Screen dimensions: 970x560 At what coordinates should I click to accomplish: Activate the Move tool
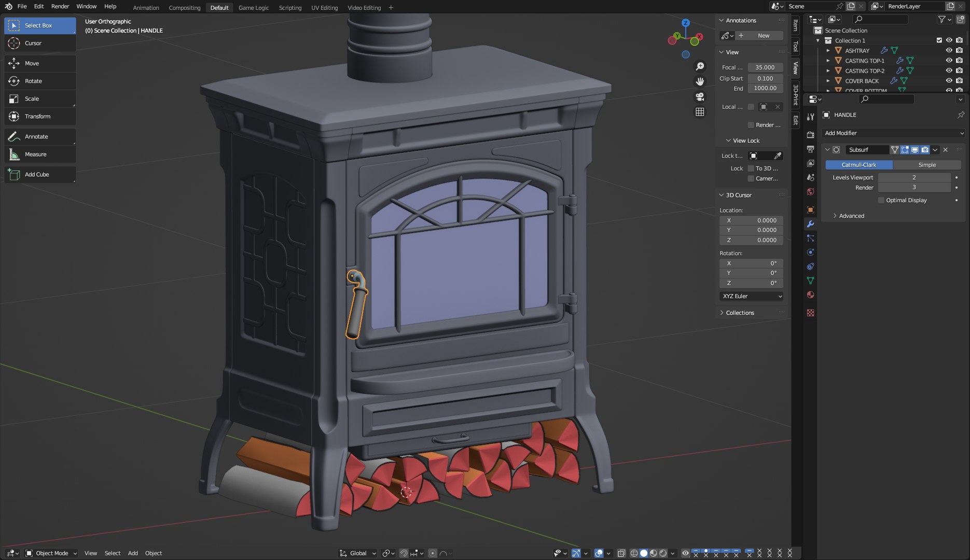pyautogui.click(x=40, y=63)
